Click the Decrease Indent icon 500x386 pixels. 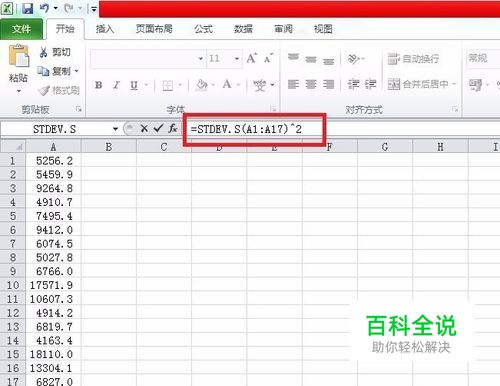[x=353, y=84]
